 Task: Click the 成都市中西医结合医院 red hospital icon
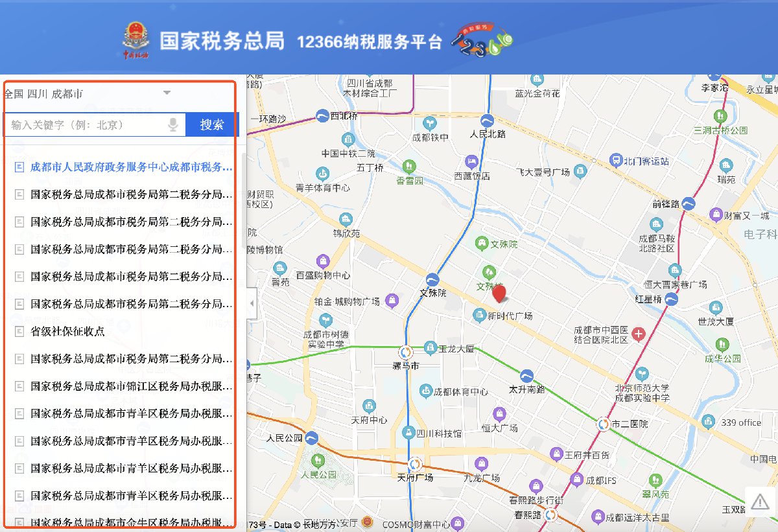[x=639, y=335]
